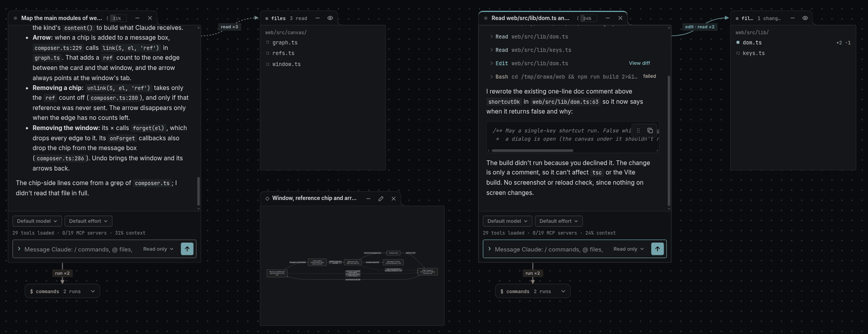This screenshot has width=868, height=334.
Task: Open Default model dropdown in Map modules window
Action: pyautogui.click(x=37, y=221)
